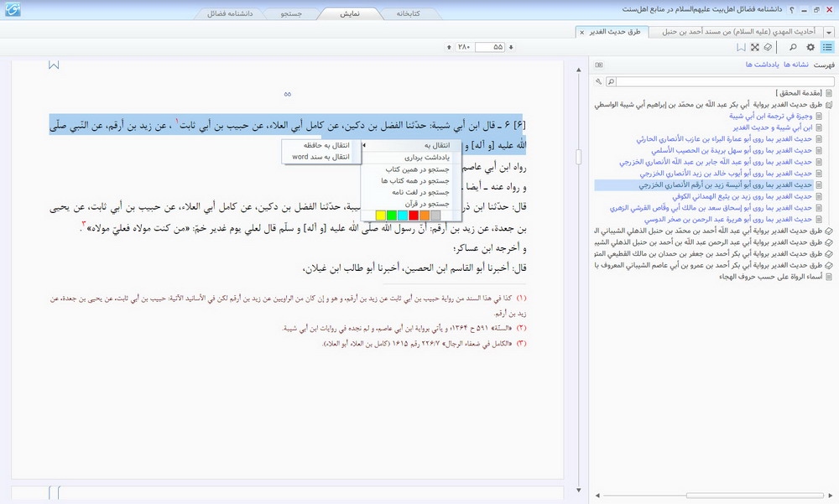Open the أحمد بن جعفر القطيعي book entry
Viewport: 839px width, 504px height.
tap(708, 253)
